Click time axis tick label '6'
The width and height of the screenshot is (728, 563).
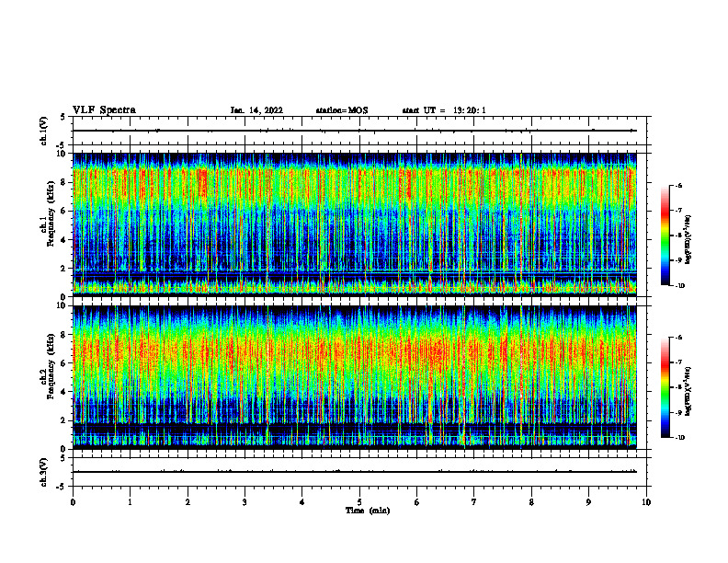point(417,502)
